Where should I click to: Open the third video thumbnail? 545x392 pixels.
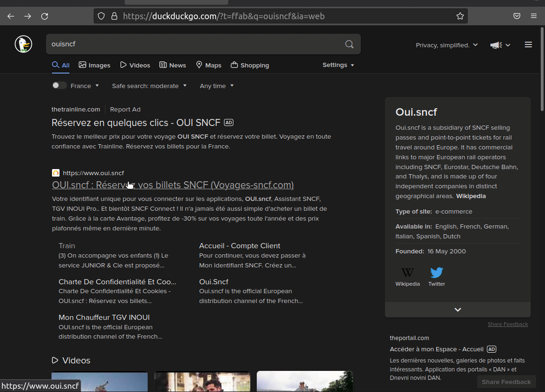(x=305, y=382)
